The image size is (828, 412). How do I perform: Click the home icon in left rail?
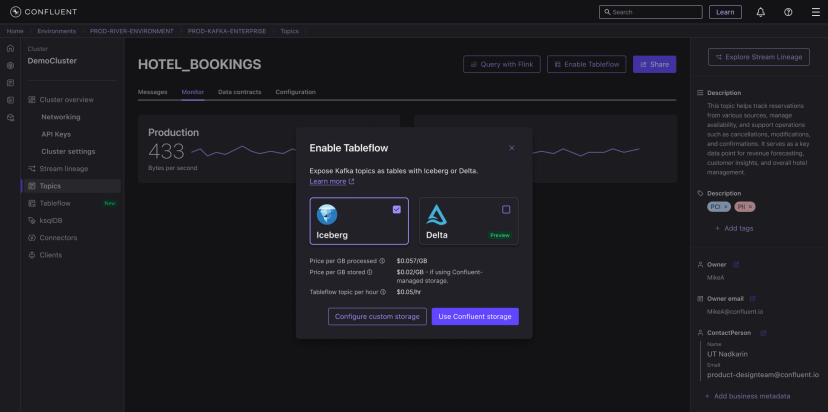[x=10, y=48]
